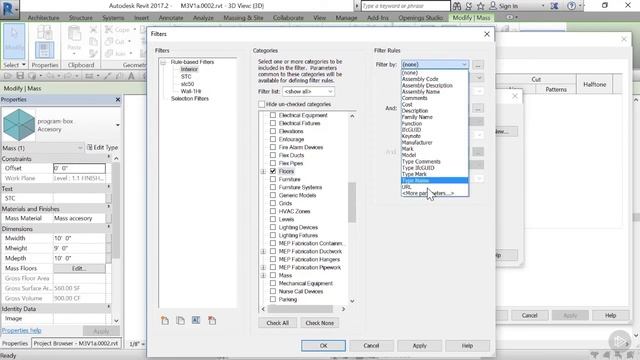
Task: Click the binoculars search icon
Action: click(x=457, y=6)
